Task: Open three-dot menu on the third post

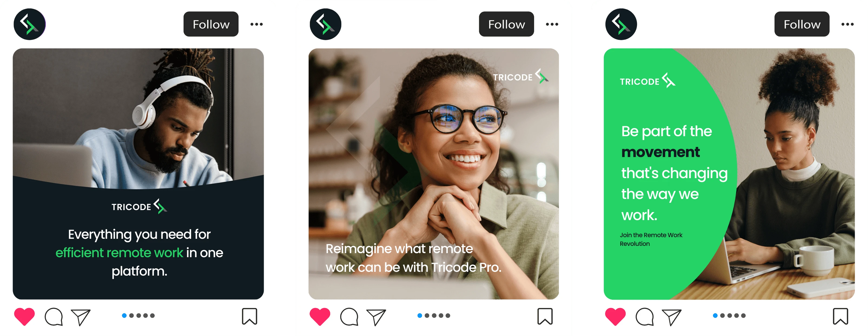Action: point(847,24)
